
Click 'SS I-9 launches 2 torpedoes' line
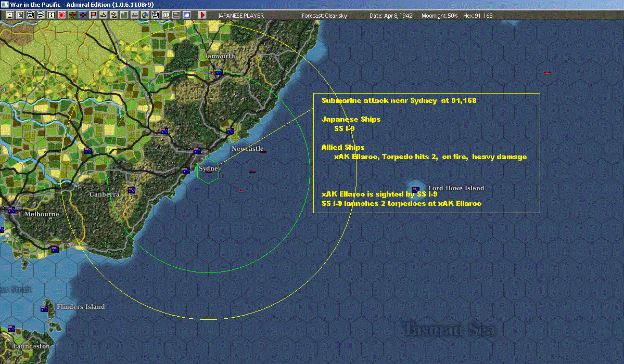click(x=402, y=204)
